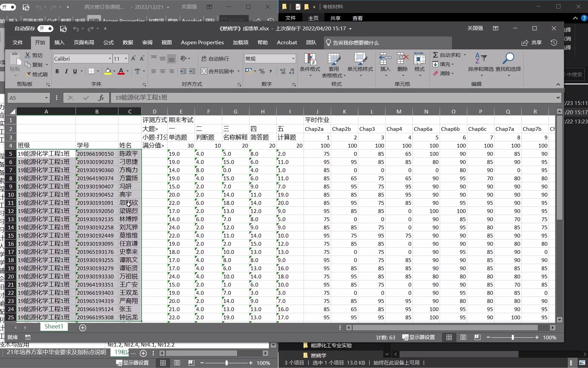
Task: Click the Clear (清除) button
Action: point(443,73)
